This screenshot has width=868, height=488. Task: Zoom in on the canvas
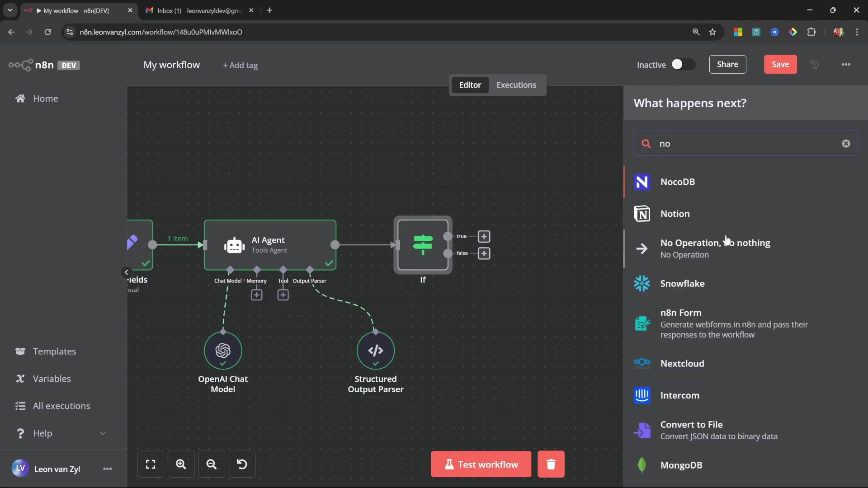coord(181,464)
